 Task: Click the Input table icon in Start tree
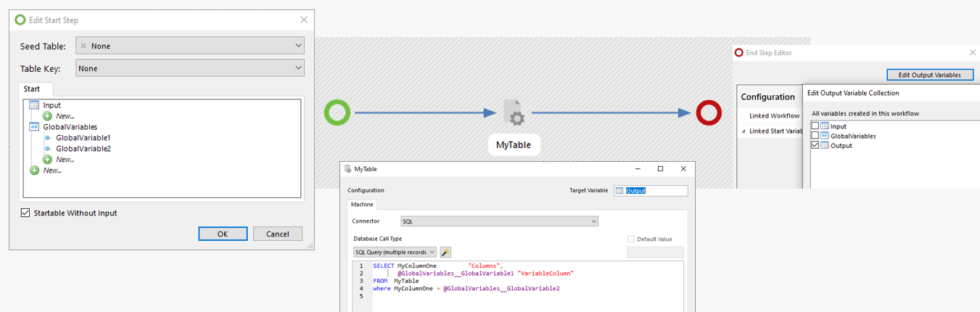click(34, 105)
